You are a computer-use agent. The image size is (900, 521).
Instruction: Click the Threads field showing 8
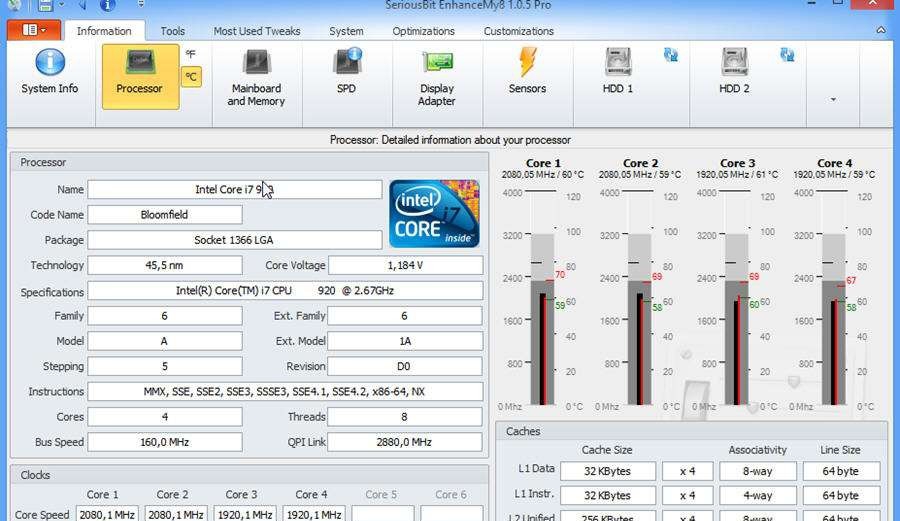click(x=405, y=417)
